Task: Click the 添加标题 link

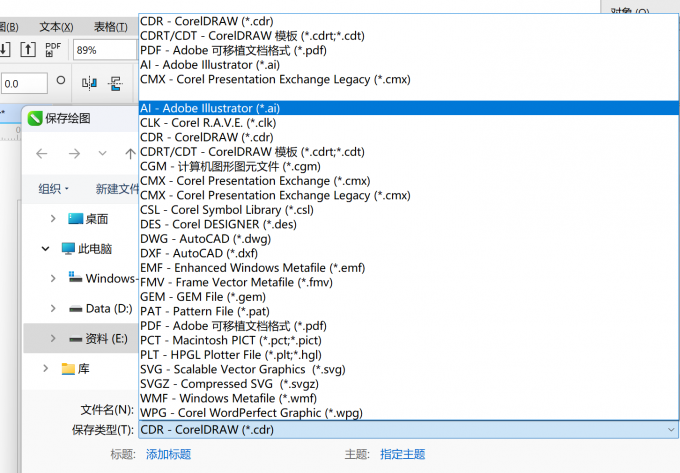Action: point(168,454)
